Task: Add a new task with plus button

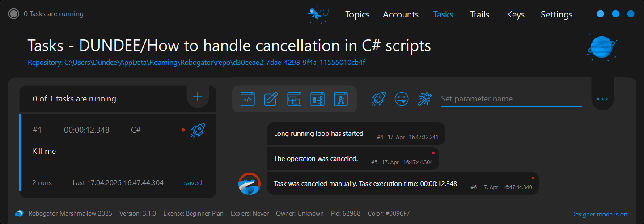Action: tap(197, 97)
